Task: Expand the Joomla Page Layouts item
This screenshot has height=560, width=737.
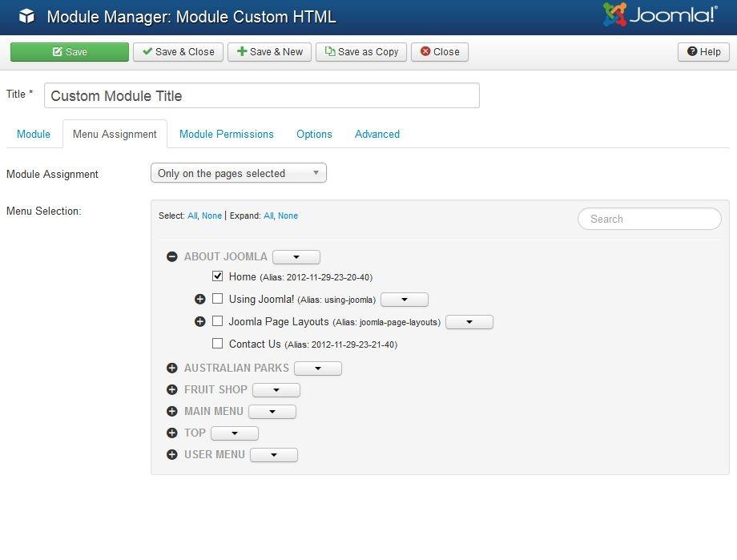Action: [x=199, y=321]
